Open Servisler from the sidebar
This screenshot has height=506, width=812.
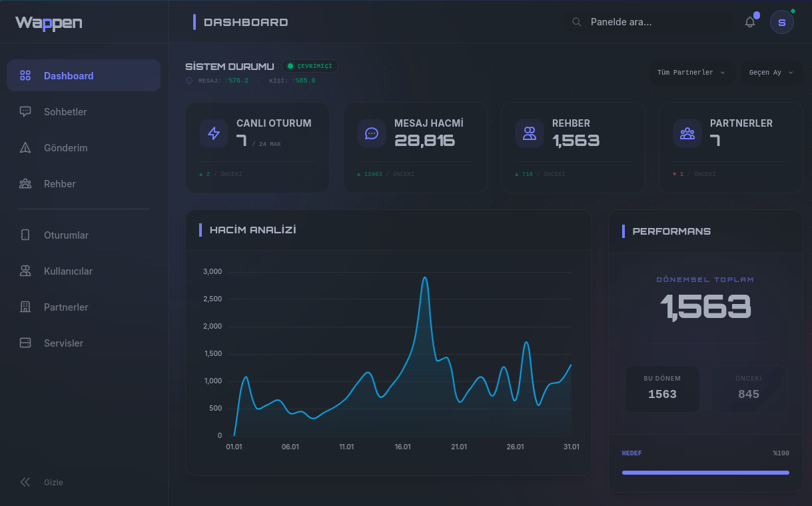pos(63,343)
